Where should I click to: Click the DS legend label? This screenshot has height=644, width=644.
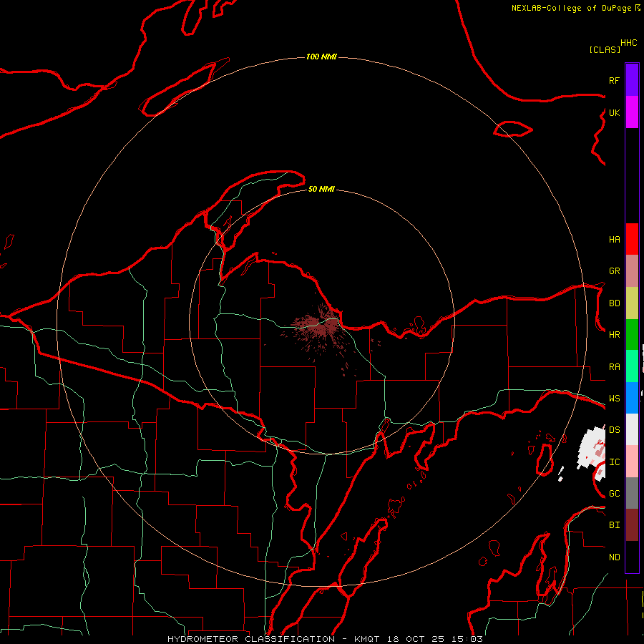614,430
